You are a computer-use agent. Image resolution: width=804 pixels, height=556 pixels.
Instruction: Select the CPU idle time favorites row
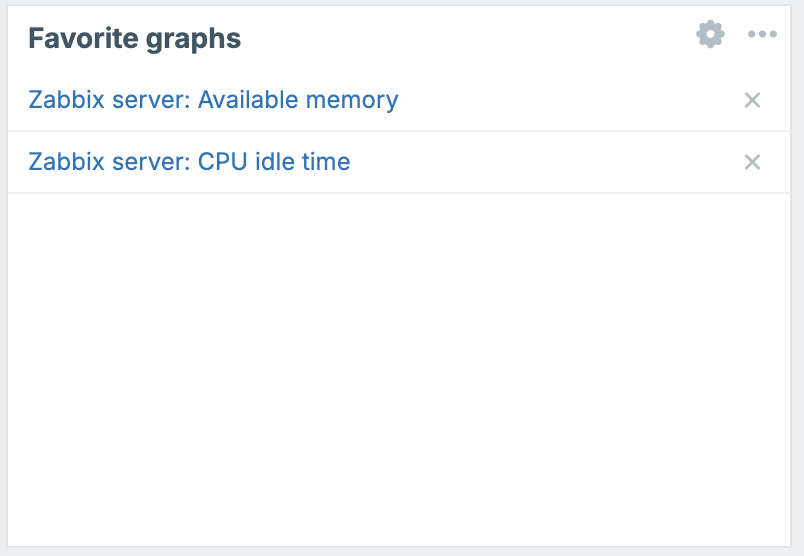399,162
